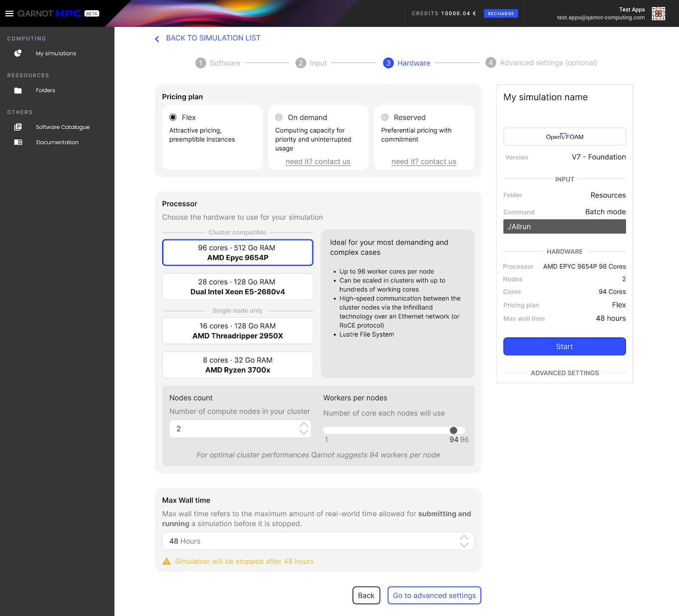Click the Recharge button
Image resolution: width=679 pixels, height=616 pixels.
(501, 14)
